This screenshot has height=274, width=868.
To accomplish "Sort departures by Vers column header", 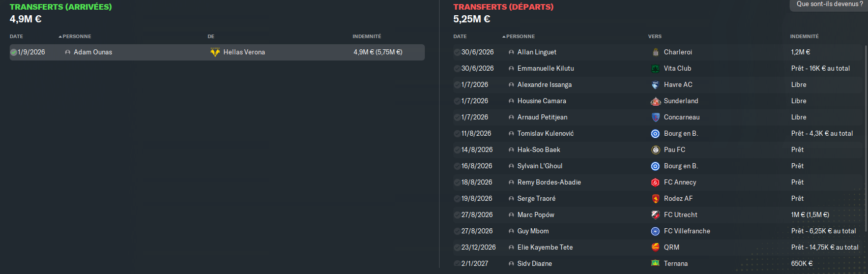I will 655,37.
